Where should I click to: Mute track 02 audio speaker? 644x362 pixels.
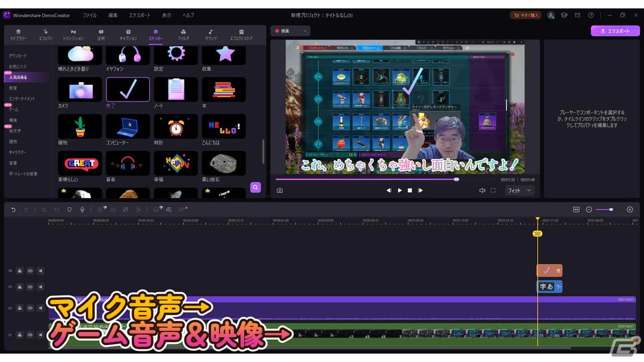[x=41, y=308]
